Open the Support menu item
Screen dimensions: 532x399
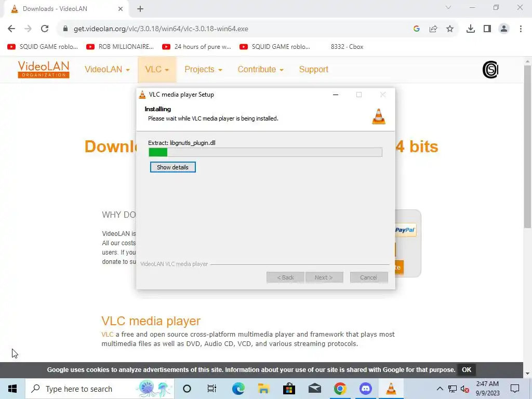(313, 70)
